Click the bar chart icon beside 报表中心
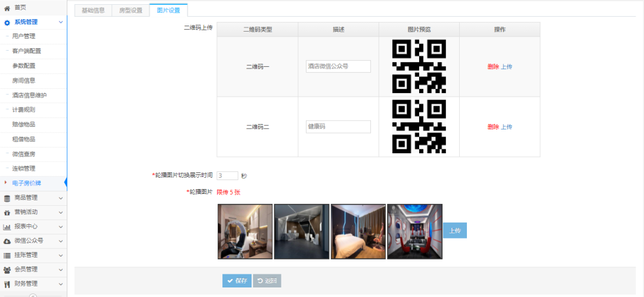Image resolution: width=644 pixels, height=297 pixels. coord(7,227)
